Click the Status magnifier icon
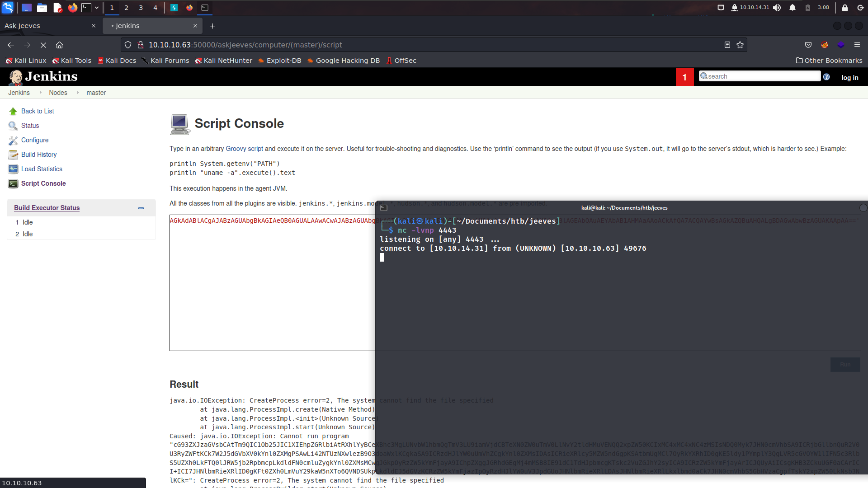The height and width of the screenshot is (488, 868). pos(13,126)
